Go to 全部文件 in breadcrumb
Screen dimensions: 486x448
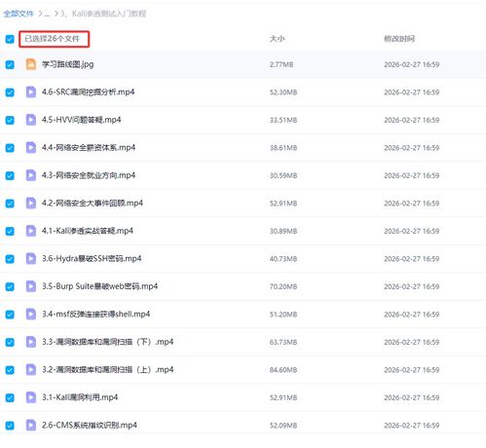[19, 14]
